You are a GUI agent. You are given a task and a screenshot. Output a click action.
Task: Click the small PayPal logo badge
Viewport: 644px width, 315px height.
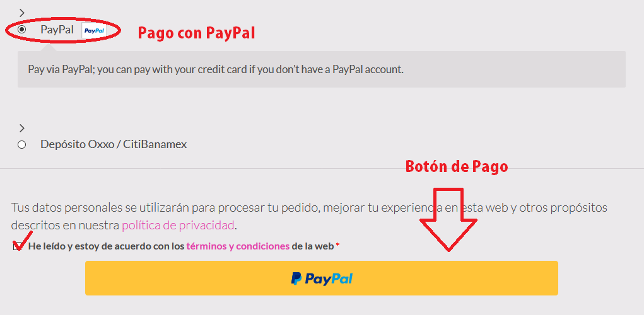coord(93,30)
